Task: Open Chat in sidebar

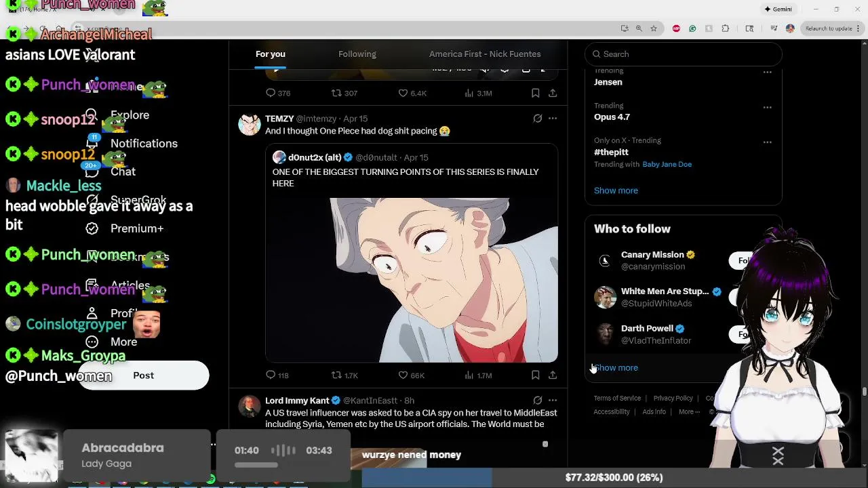Action: click(123, 172)
